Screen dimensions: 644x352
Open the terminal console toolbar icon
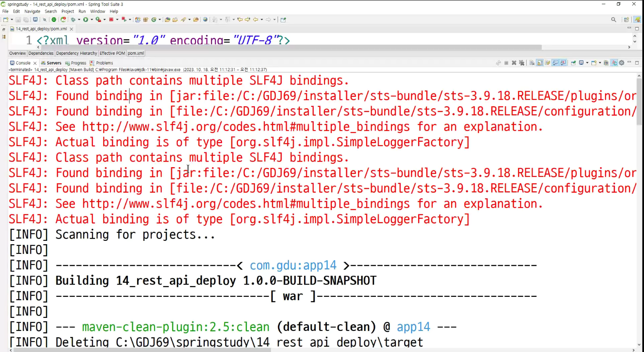(35, 19)
